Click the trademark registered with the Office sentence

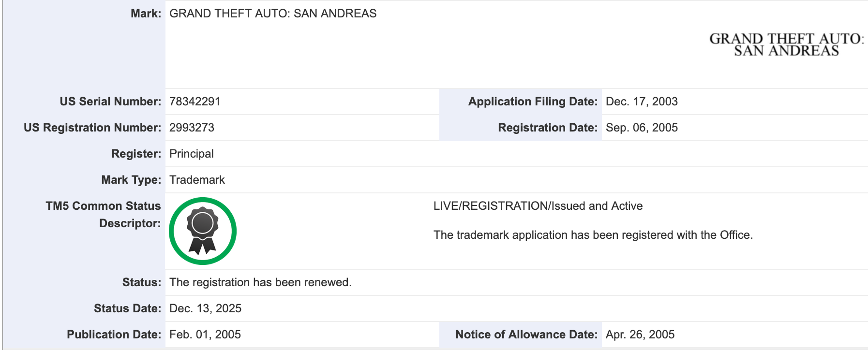click(593, 235)
